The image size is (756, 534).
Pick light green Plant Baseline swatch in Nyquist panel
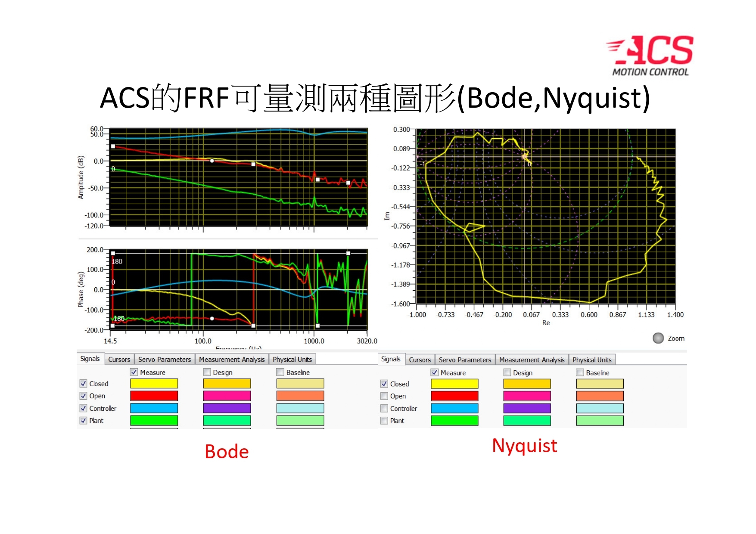pyautogui.click(x=600, y=420)
